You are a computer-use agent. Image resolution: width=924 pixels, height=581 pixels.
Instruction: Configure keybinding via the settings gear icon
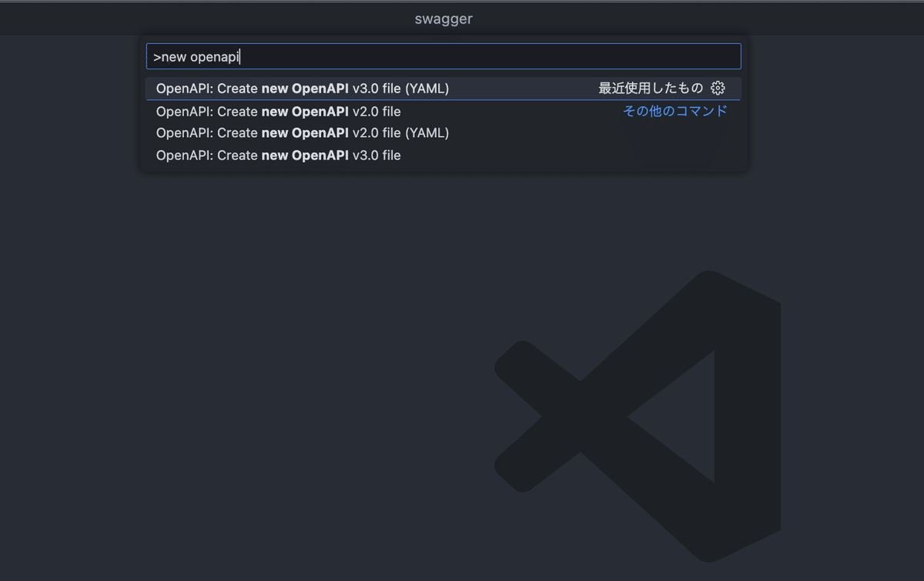coord(718,88)
